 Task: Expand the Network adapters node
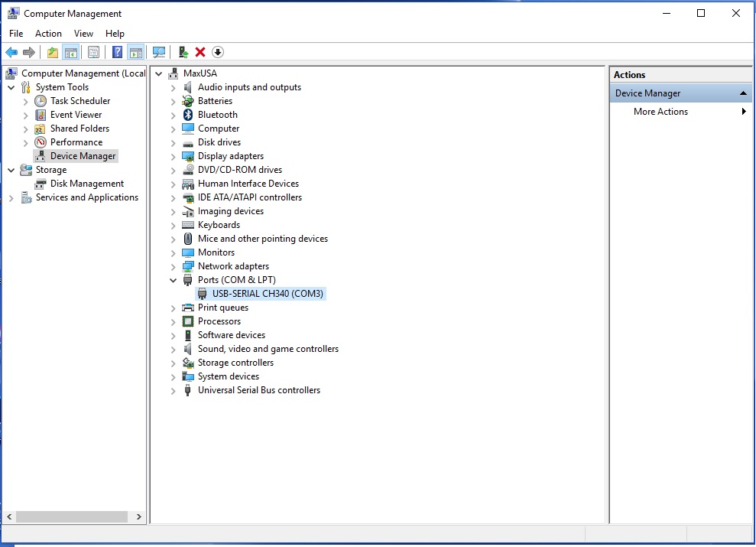point(174,267)
